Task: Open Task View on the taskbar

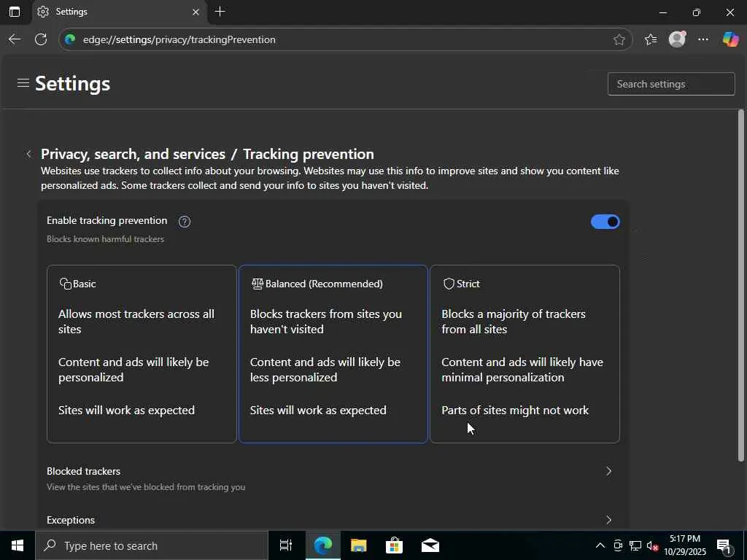Action: click(285, 545)
